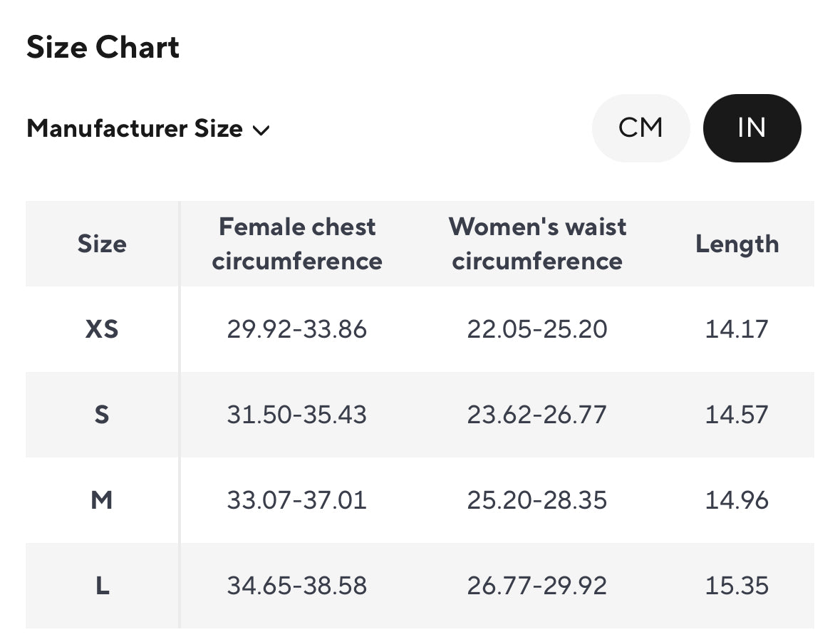The width and height of the screenshot is (840, 642).
Task: Select the IN unit toggle
Action: (752, 128)
